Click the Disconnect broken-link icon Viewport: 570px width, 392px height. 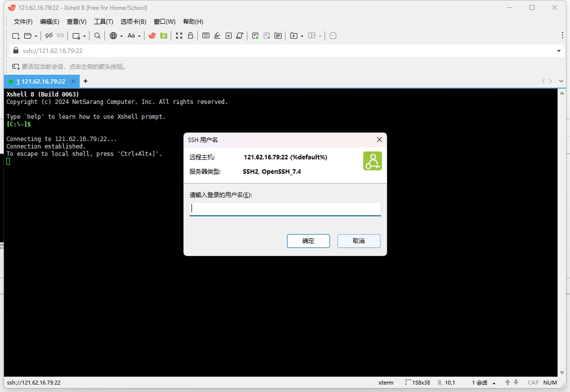pos(48,36)
